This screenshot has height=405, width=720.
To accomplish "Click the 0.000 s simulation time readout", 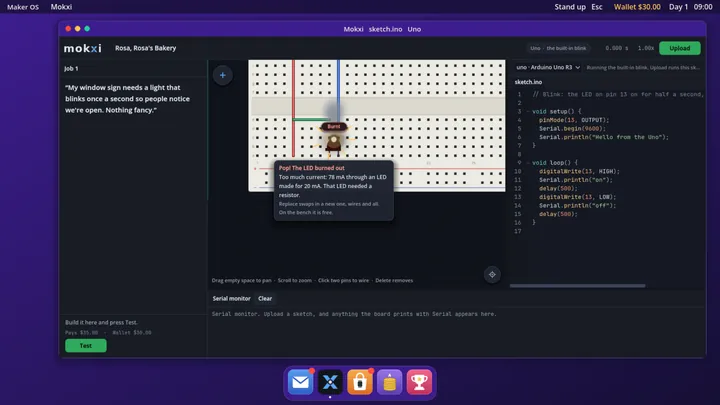I will point(617,48).
